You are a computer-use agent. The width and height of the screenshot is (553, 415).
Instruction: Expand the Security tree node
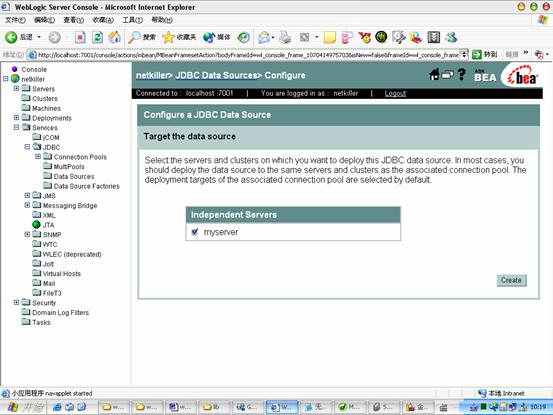(16, 302)
